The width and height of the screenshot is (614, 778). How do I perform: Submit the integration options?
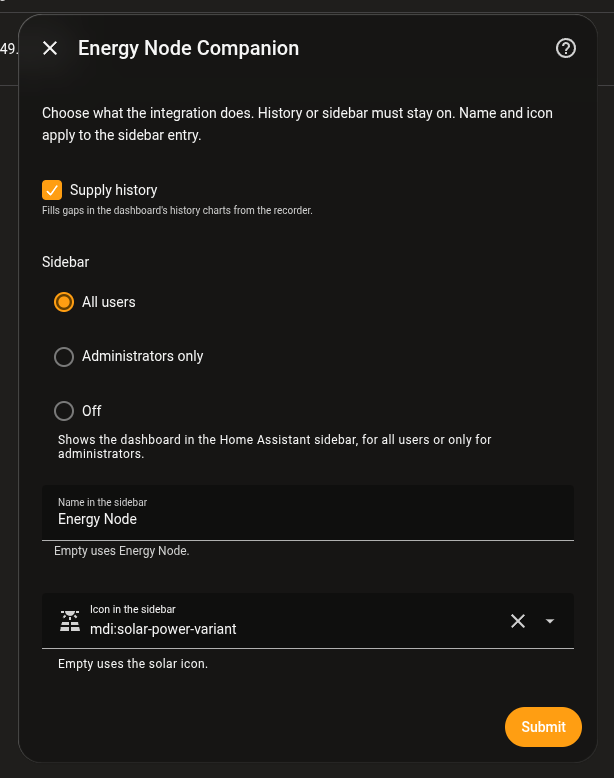coord(543,727)
